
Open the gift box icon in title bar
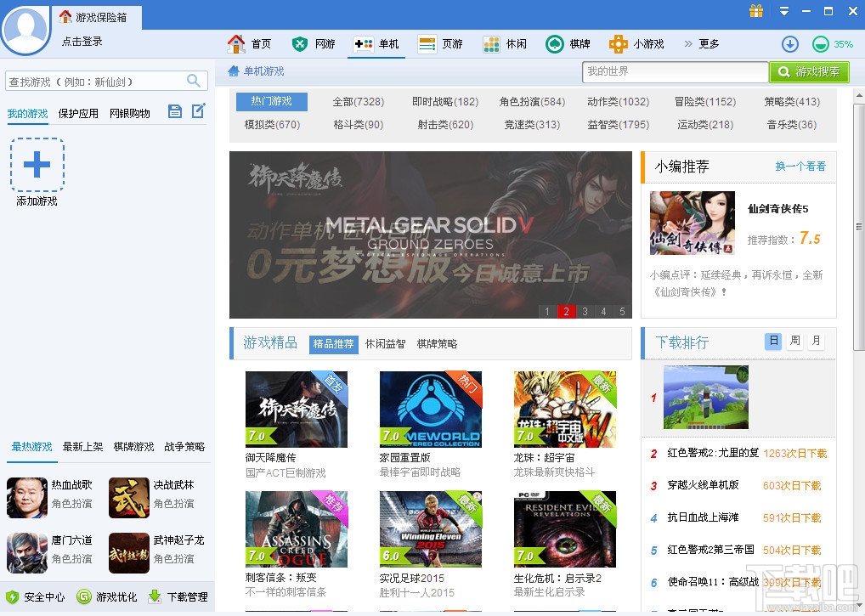pyautogui.click(x=755, y=11)
